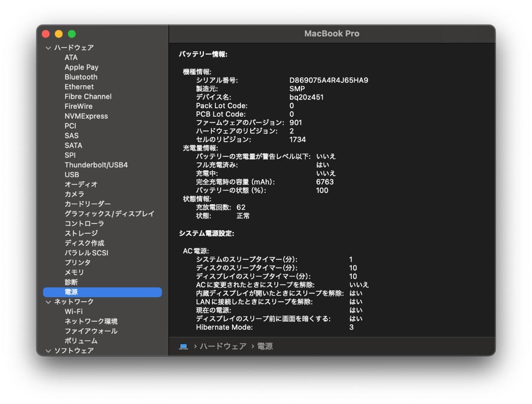Click the Pack Lot Code label
This screenshot has height=404, width=532.
[x=222, y=106]
